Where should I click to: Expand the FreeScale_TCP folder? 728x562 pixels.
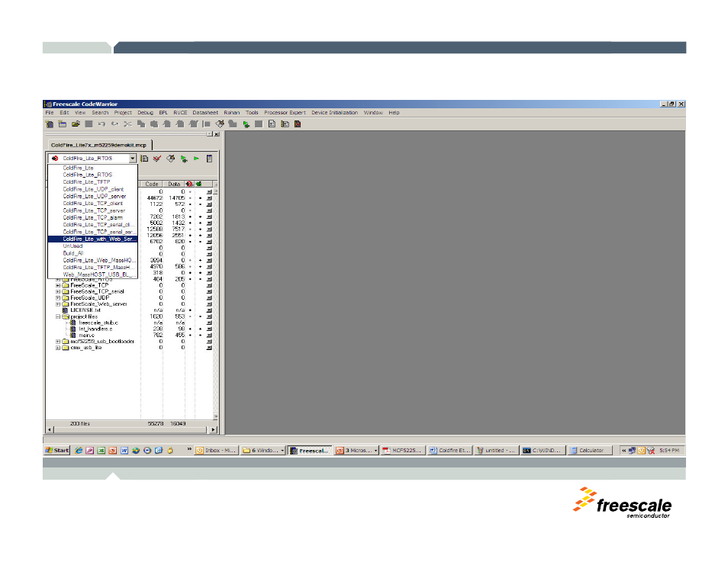[58, 285]
